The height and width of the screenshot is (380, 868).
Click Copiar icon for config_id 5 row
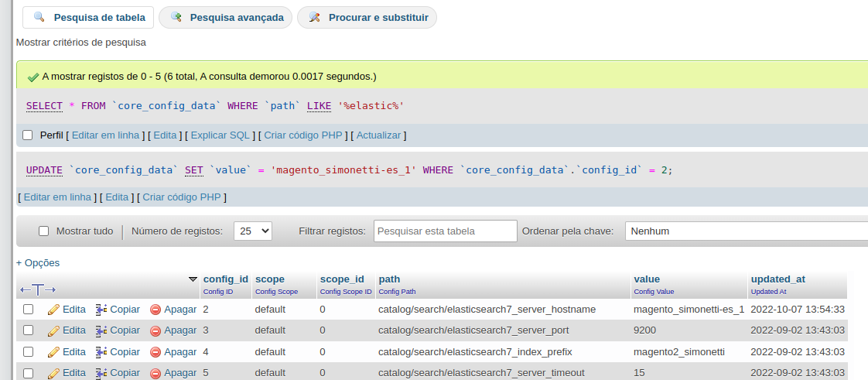[x=101, y=373]
